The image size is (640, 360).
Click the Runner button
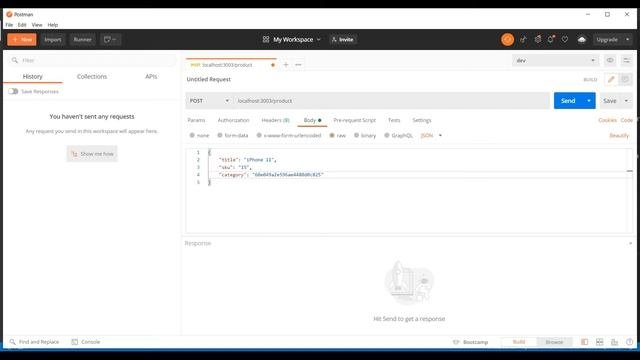[x=82, y=40]
